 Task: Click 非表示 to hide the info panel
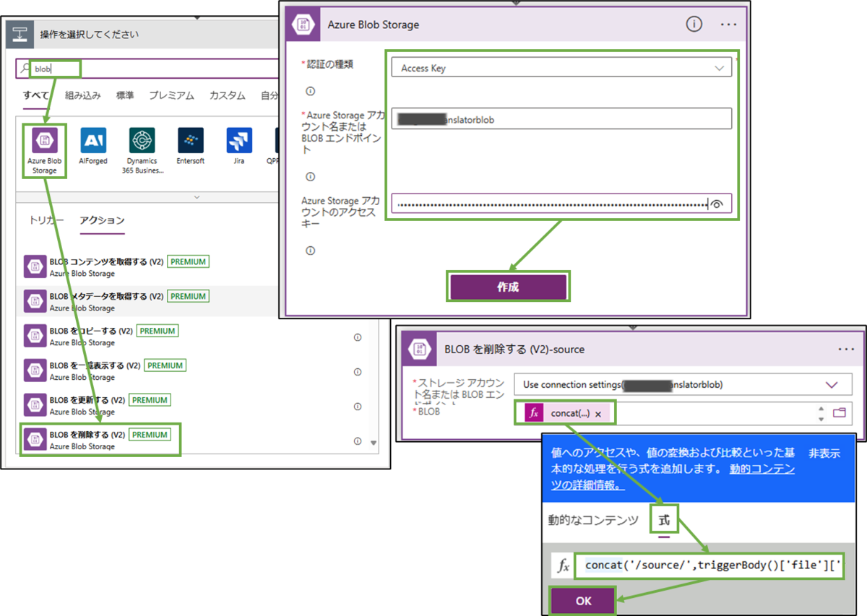[x=824, y=454]
